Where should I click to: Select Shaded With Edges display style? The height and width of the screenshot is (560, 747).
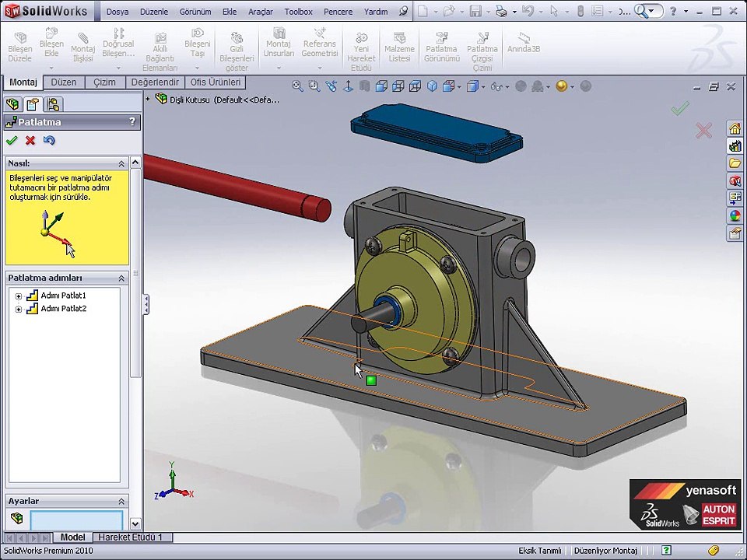(x=381, y=86)
